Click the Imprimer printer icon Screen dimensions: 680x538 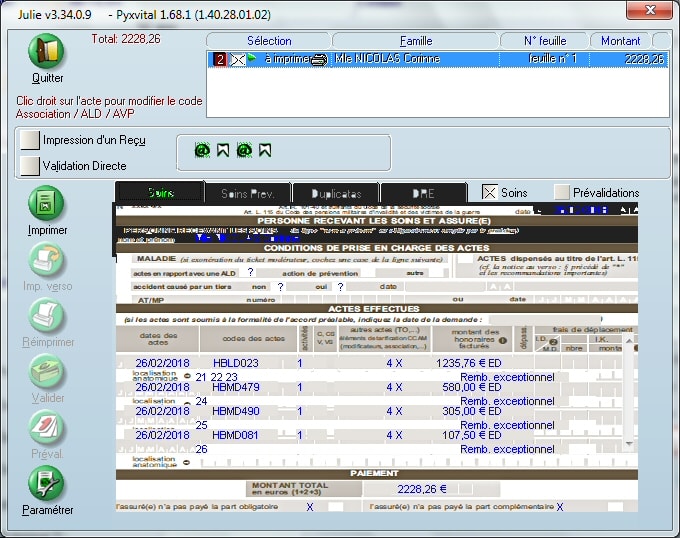point(47,204)
